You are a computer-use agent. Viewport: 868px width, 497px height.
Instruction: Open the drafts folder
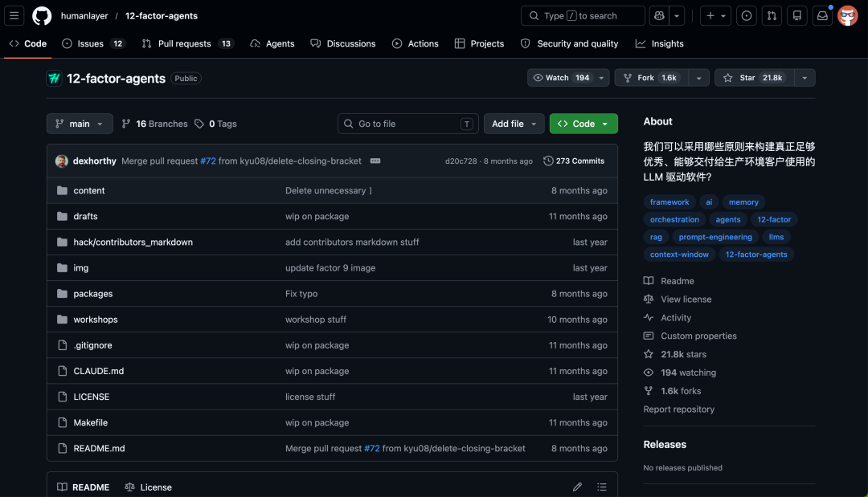(x=85, y=216)
